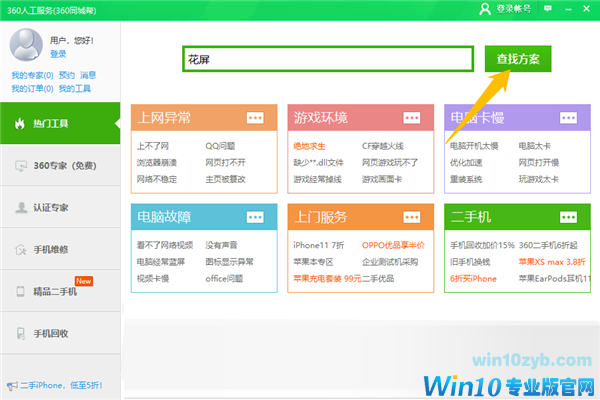Select 网络不稳定 entry

tap(157, 179)
